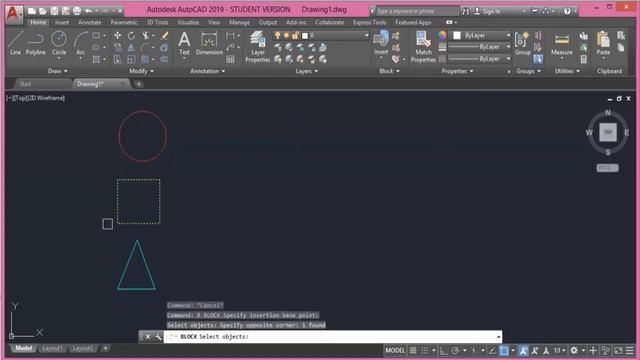The width and height of the screenshot is (640, 360).
Task: Click the Move tool in Modify panel
Action: click(117, 36)
